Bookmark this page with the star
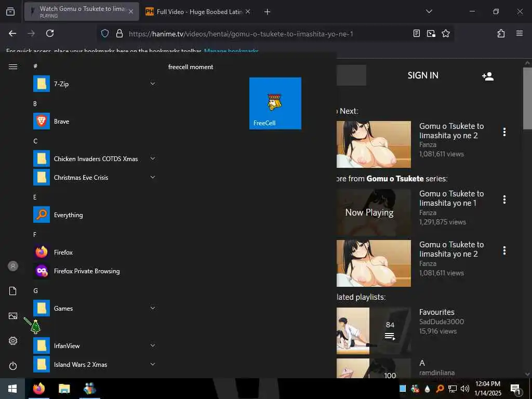The height and width of the screenshot is (399, 532). point(446,33)
